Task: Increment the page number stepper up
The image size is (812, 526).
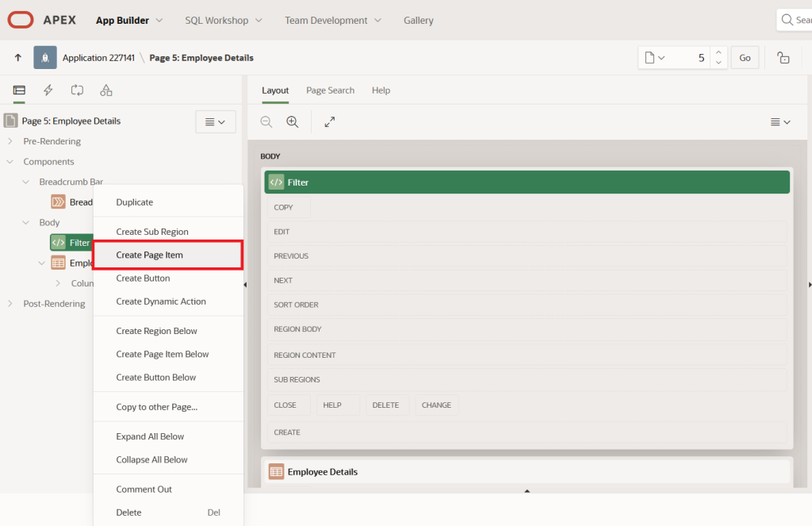Action: click(x=718, y=52)
